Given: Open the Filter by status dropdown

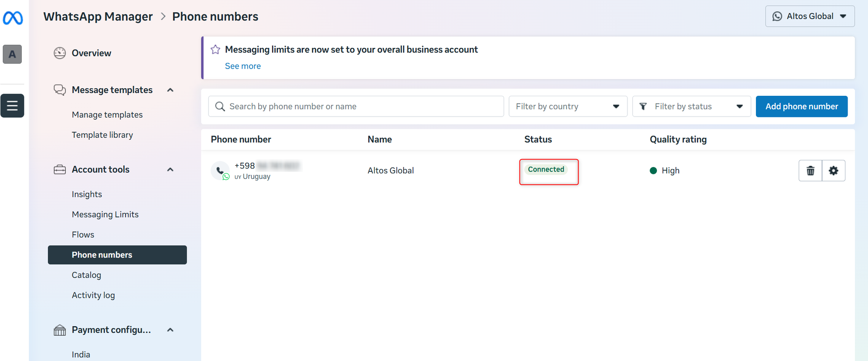Looking at the screenshot, I should pos(691,107).
